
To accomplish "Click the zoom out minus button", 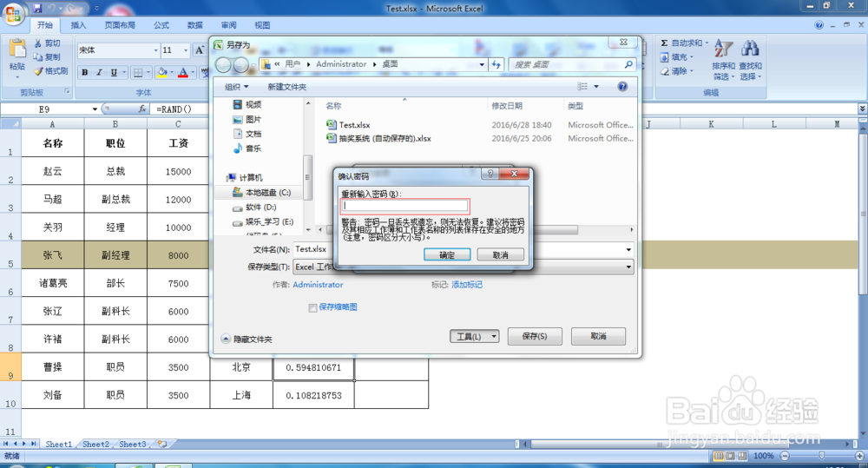I will (x=785, y=456).
